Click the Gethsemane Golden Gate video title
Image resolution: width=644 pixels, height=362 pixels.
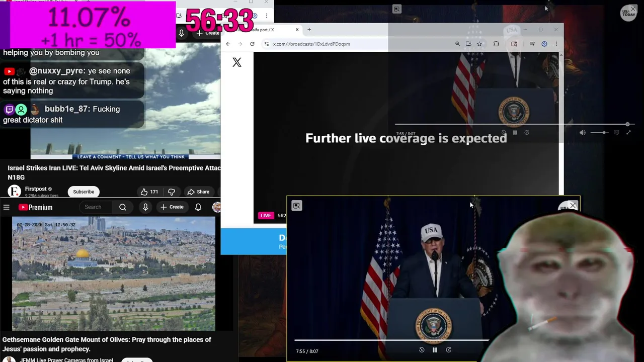tap(107, 344)
